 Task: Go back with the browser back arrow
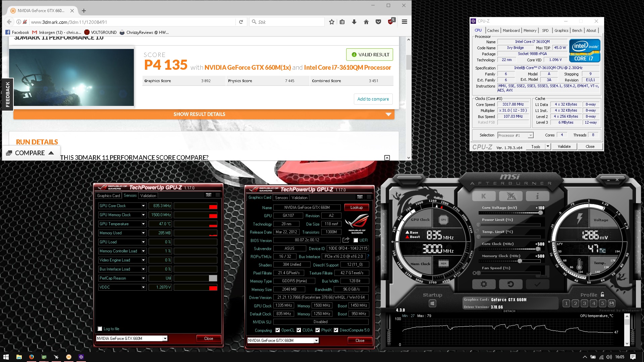click(x=9, y=22)
